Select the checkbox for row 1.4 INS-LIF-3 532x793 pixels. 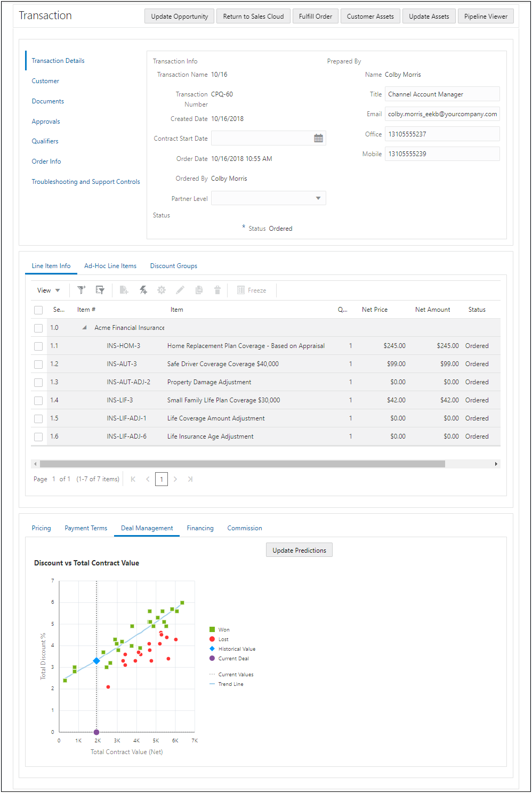coord(38,401)
